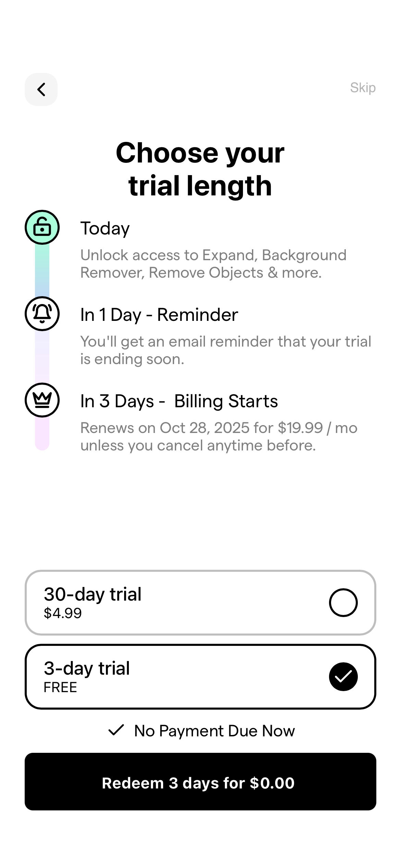Tap the reminder bell icon

click(42, 314)
